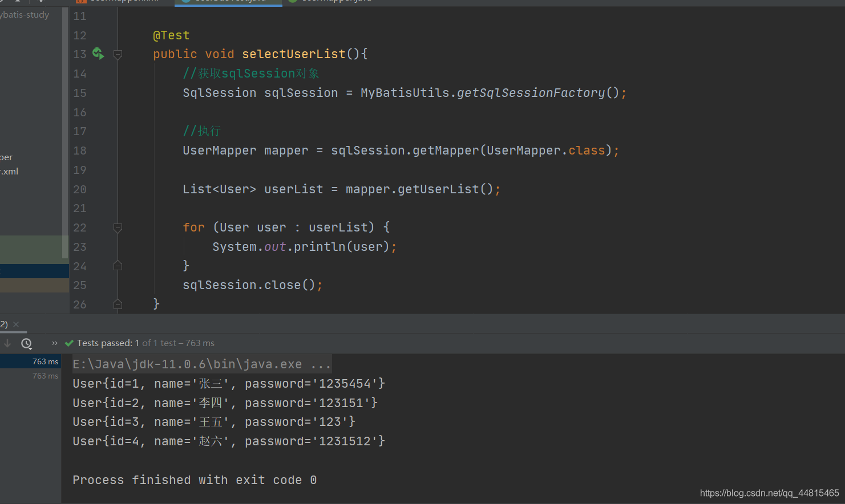The width and height of the screenshot is (845, 504).
Task: Run the selectUserList test from the gutter icon
Action: [x=98, y=54]
